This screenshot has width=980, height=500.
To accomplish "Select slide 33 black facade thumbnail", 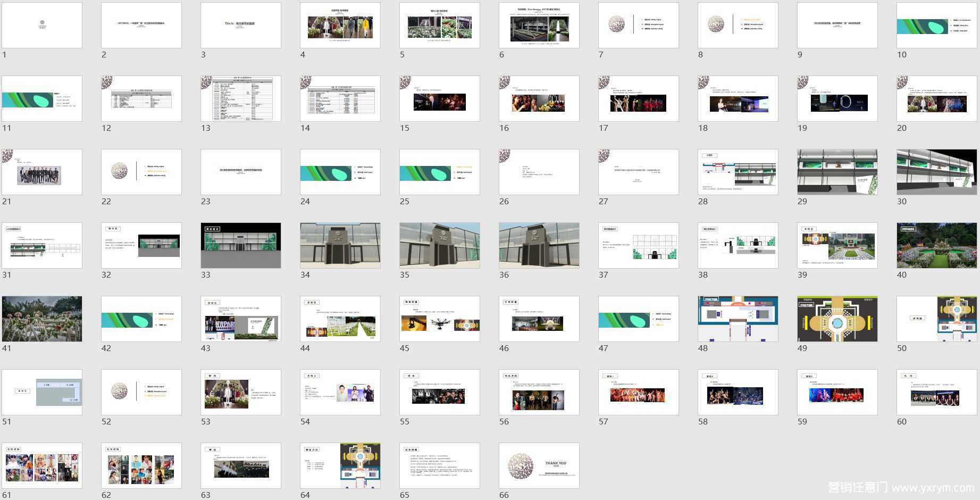I will [241, 245].
